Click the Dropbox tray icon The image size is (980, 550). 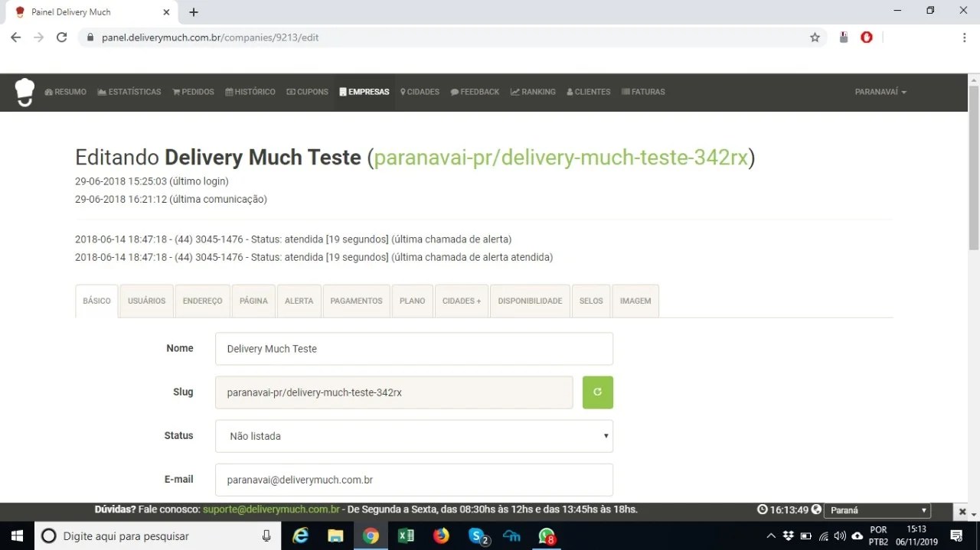pyautogui.click(x=789, y=535)
